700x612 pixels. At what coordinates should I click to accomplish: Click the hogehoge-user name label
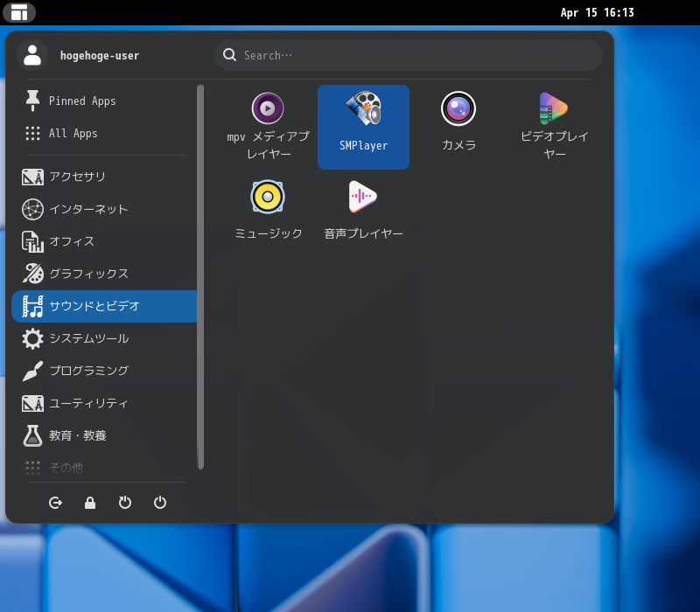(100, 56)
